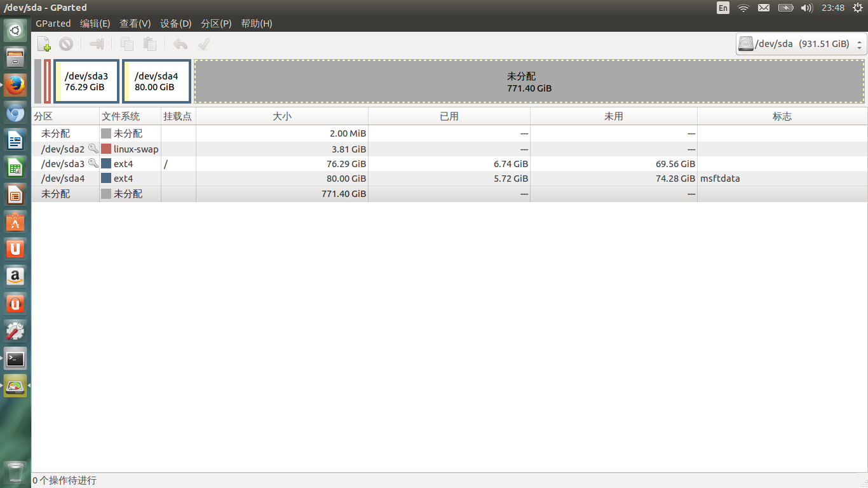Click the Undo last operation icon
This screenshot has height=488, width=868.
click(x=180, y=44)
